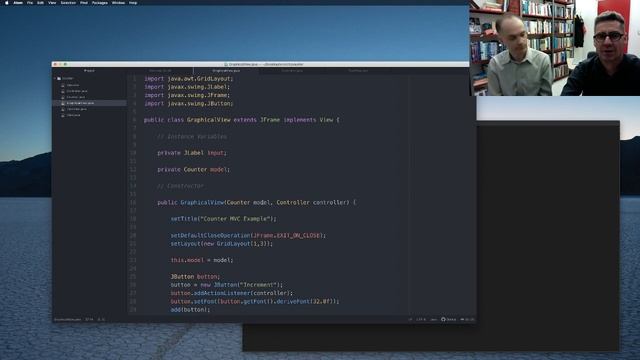
Task: Open the Edit menu
Action: (x=40, y=2)
